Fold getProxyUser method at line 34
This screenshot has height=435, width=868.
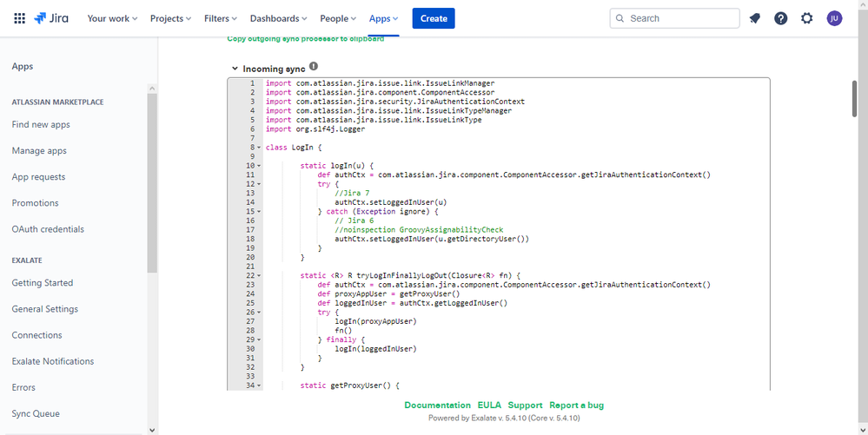point(259,386)
